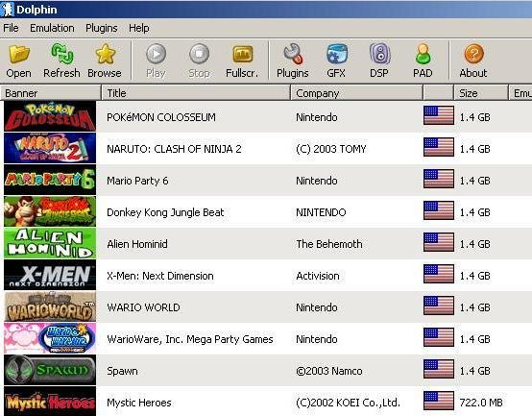Image resolution: width=532 pixels, height=416 pixels.
Task: Click the blank country flag column header
Action: point(438,93)
